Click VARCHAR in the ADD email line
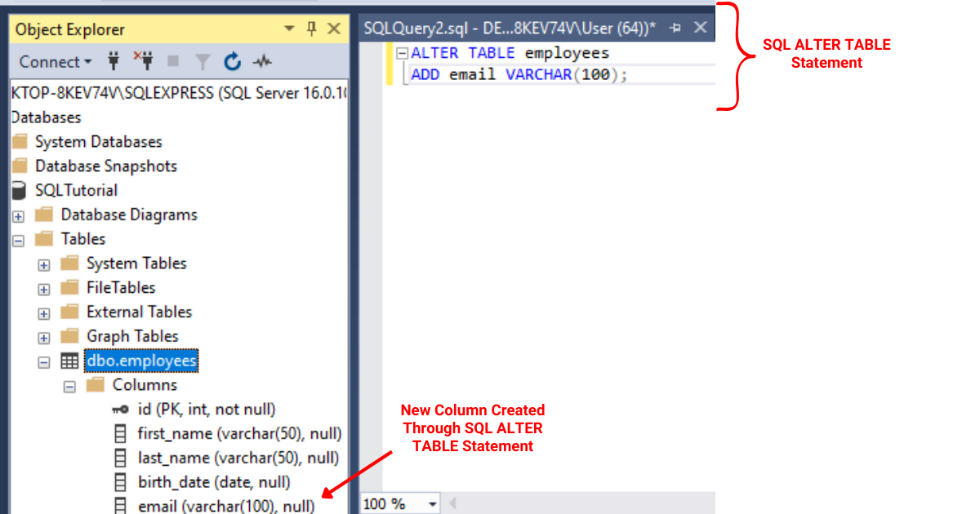The height and width of the screenshot is (514, 980). point(539,74)
